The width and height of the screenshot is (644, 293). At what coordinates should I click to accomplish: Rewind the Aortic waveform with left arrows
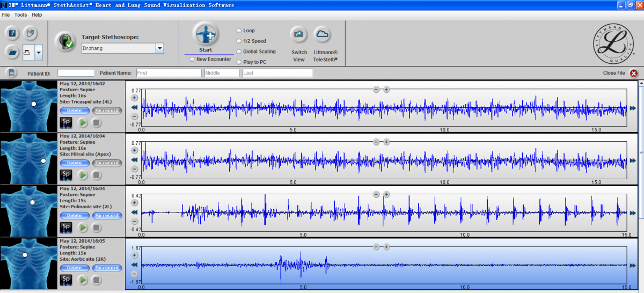click(135, 265)
